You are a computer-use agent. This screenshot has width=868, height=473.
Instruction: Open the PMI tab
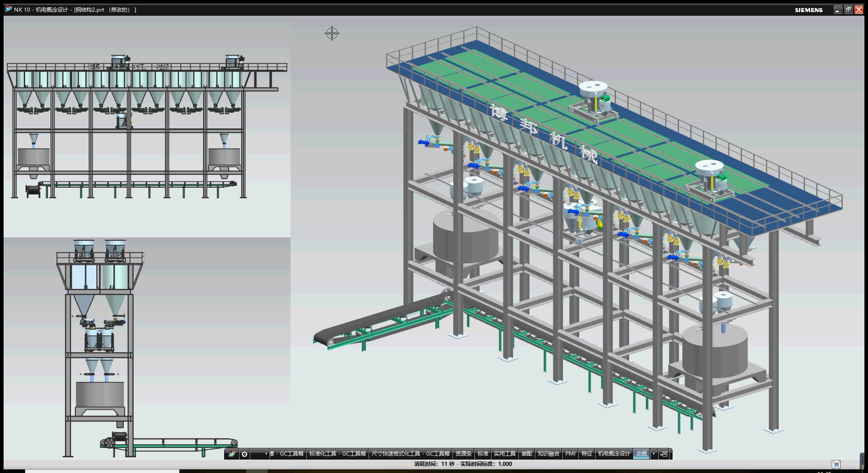tap(570, 454)
